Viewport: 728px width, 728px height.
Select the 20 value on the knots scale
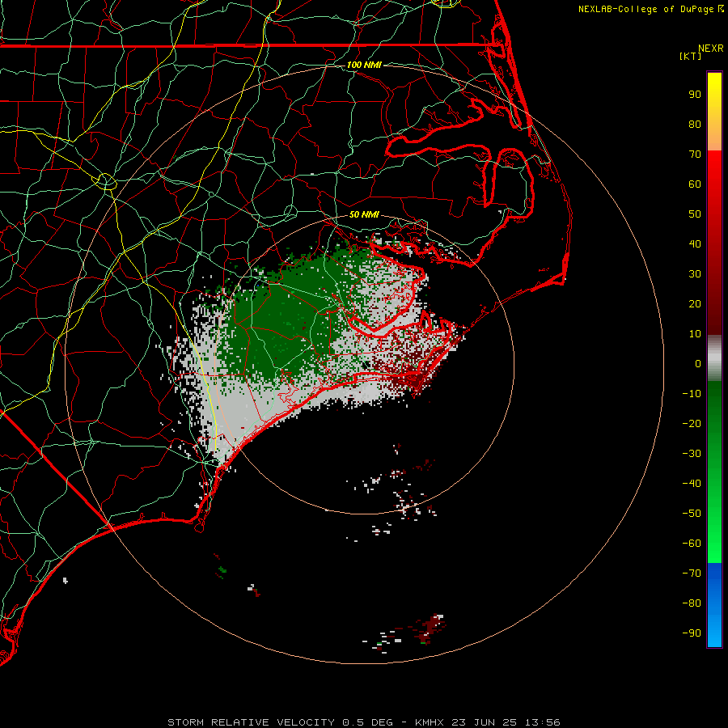click(695, 304)
